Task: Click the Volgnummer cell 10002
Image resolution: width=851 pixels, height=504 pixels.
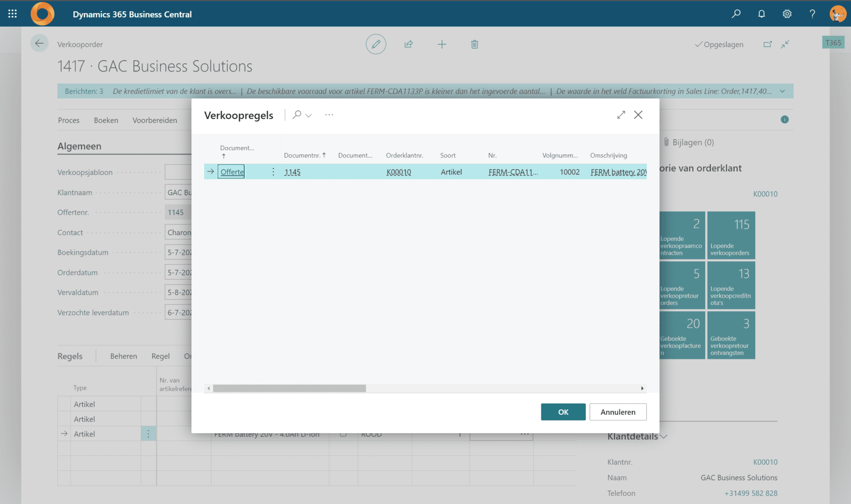Action: coord(569,172)
